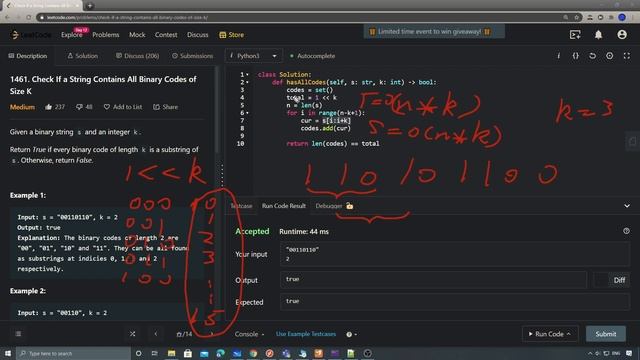Share the problem
Image resolution: width=640 pixels, height=360 pixels.
pyautogui.click(x=166, y=107)
